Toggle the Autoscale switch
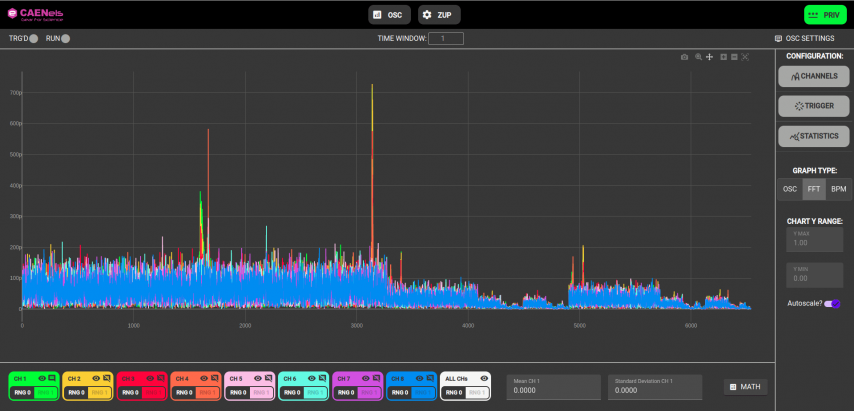 click(x=831, y=303)
